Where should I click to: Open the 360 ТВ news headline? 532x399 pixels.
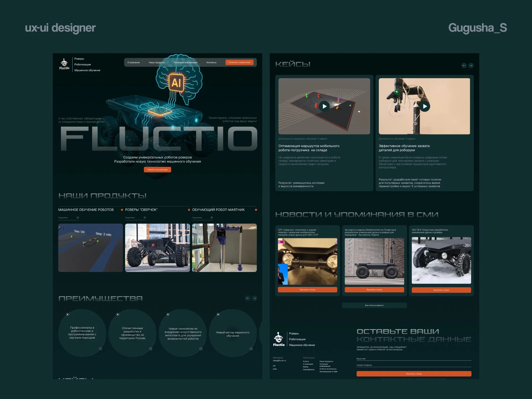coord(430,231)
